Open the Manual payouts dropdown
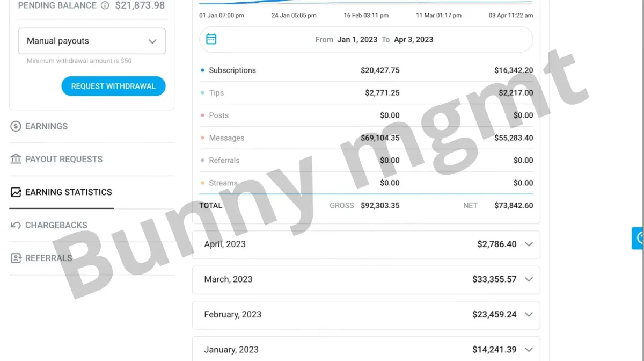Image resolution: width=644 pixels, height=361 pixels. (x=92, y=41)
